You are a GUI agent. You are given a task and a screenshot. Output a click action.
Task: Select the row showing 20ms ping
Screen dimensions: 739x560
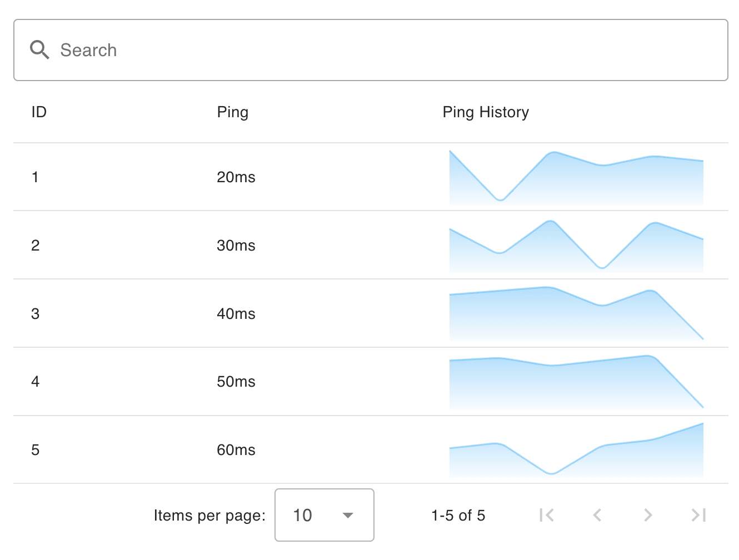click(236, 177)
